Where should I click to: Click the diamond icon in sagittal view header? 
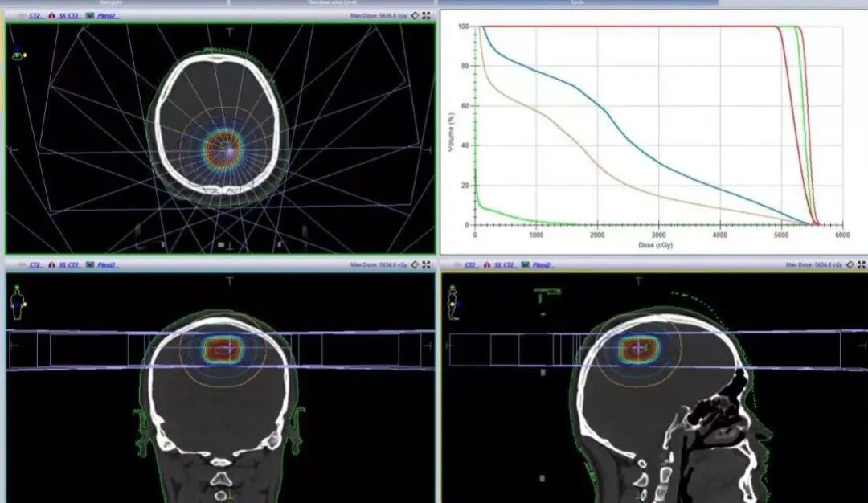[x=851, y=265]
